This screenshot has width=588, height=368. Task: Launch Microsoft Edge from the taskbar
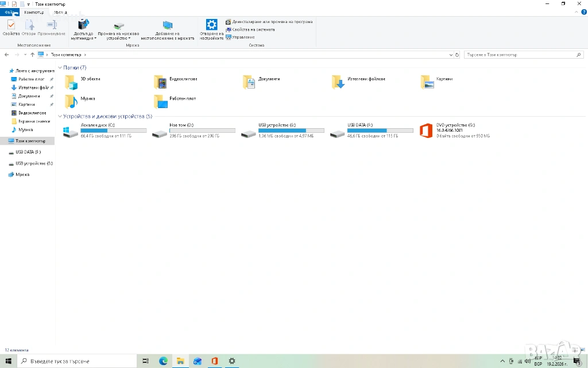click(x=163, y=361)
